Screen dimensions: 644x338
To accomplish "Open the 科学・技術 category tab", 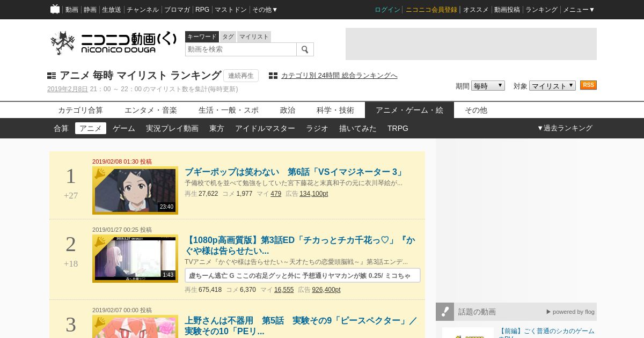I will pyautogui.click(x=335, y=110).
